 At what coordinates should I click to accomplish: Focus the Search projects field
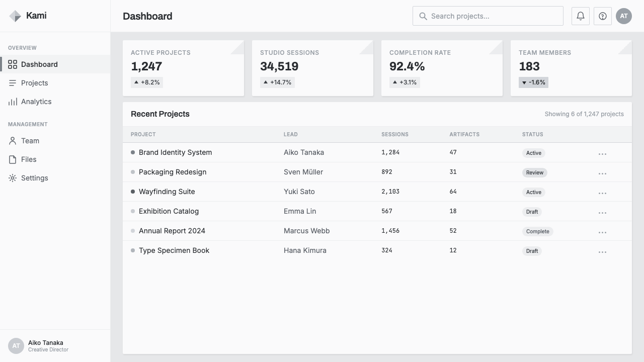coord(488,16)
